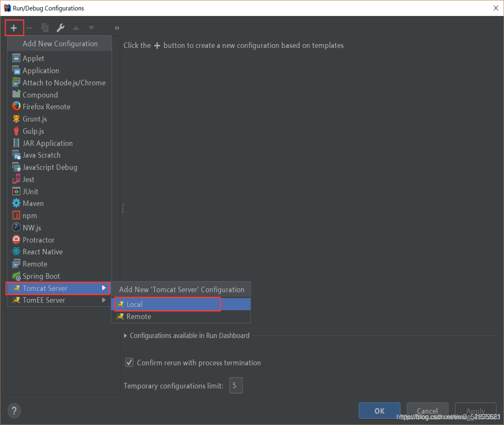Click the Firefox Remote icon
504x425 pixels.
pos(16,106)
